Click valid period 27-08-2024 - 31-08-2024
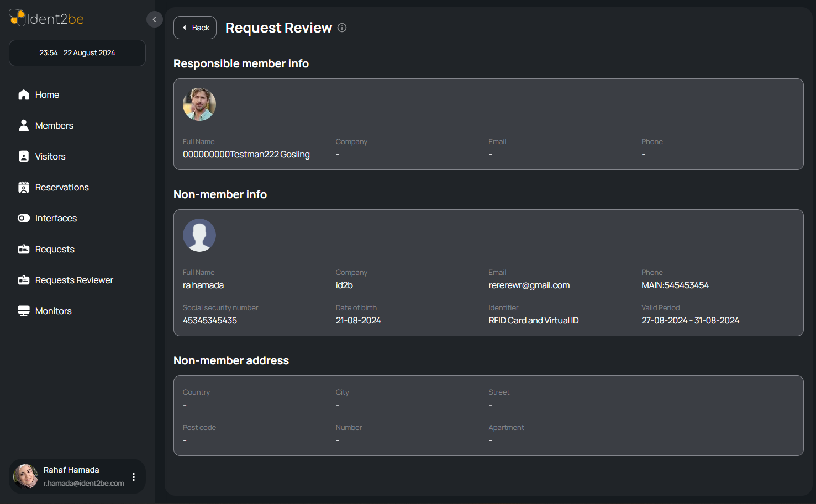The image size is (816, 504). coord(691,320)
